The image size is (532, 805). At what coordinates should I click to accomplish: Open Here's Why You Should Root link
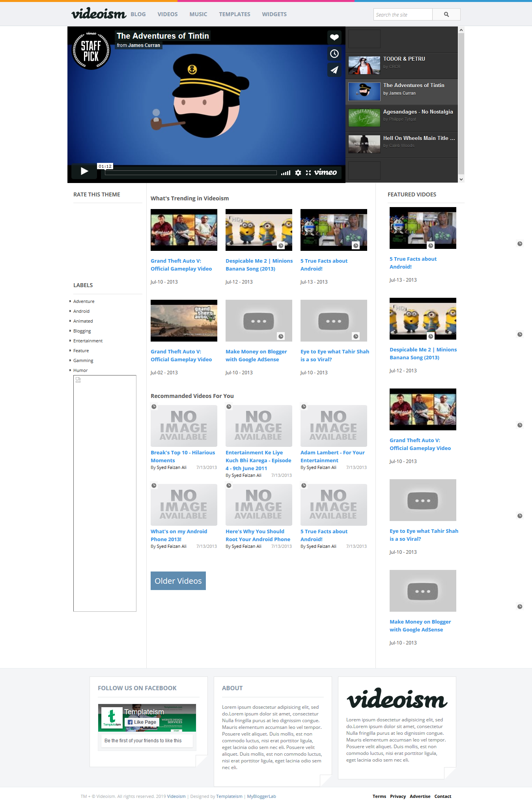pyautogui.click(x=258, y=535)
